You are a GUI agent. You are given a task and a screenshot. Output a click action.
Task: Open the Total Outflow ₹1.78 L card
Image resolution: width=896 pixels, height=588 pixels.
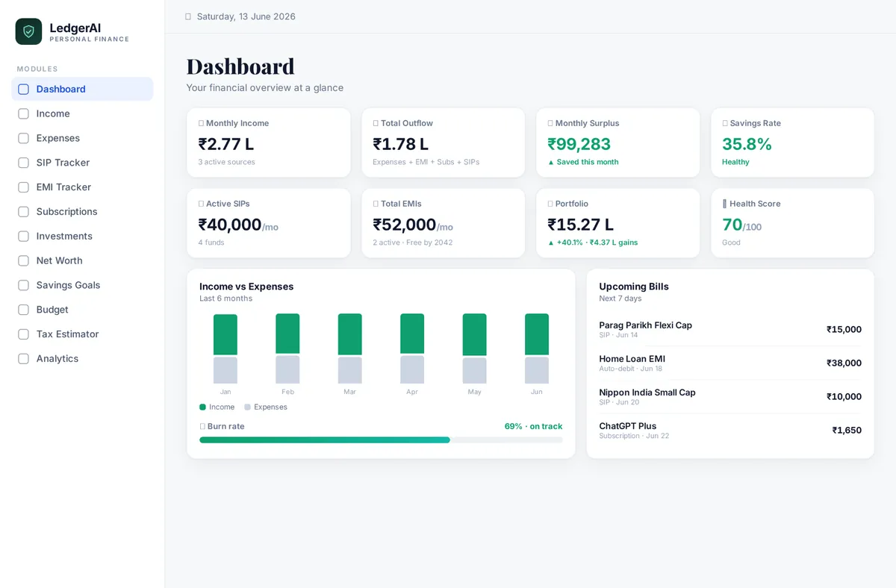(444, 143)
